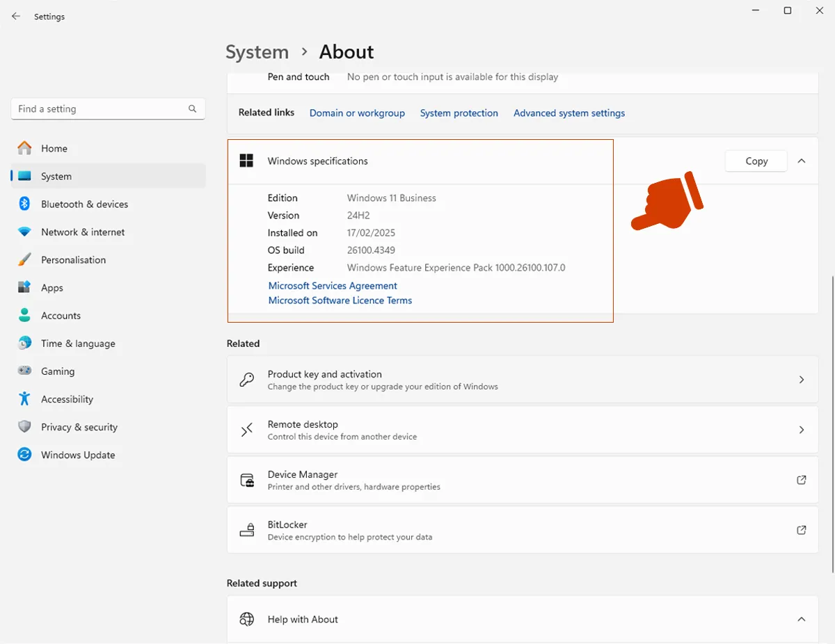Collapse the Windows specifications section chevron
The height and width of the screenshot is (644, 835).
point(802,161)
